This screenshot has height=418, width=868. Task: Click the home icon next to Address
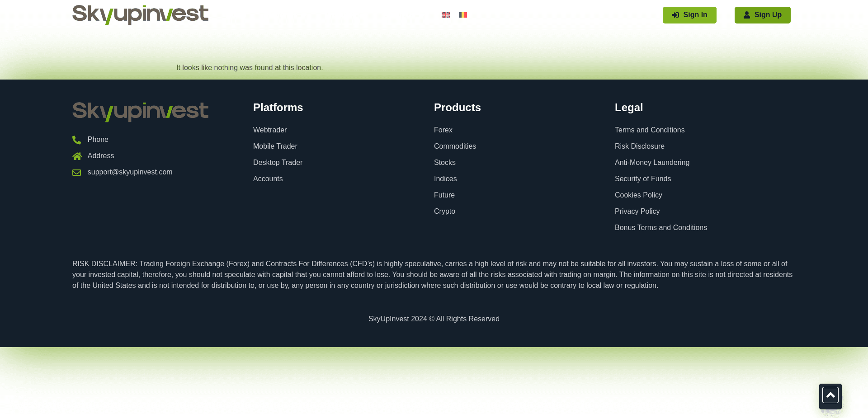point(76,156)
